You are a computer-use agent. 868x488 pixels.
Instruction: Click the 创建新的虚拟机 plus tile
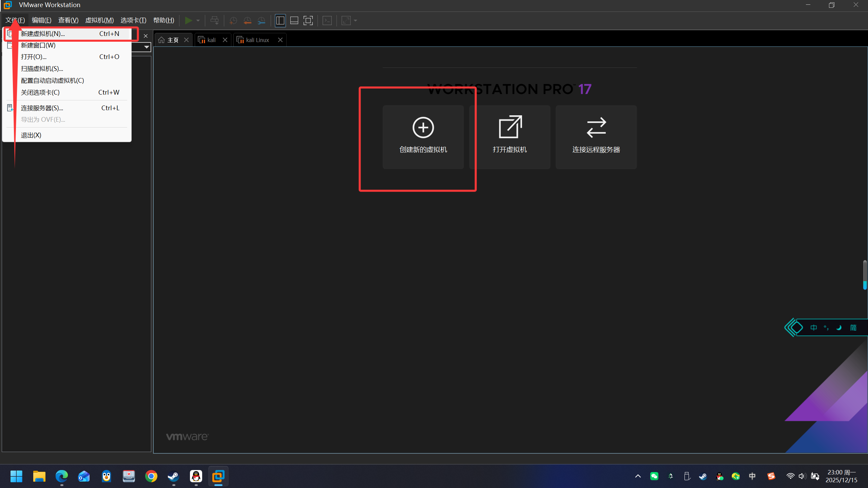(x=423, y=137)
